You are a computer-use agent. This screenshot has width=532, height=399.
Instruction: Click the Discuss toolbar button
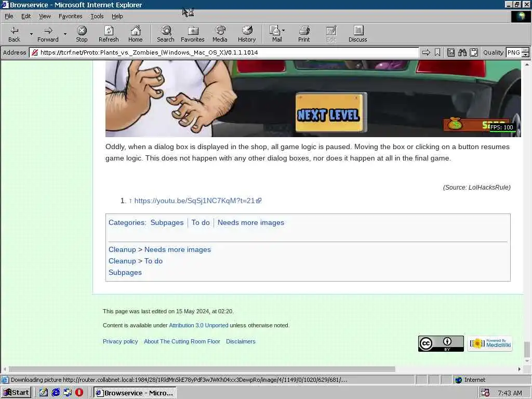point(357,34)
